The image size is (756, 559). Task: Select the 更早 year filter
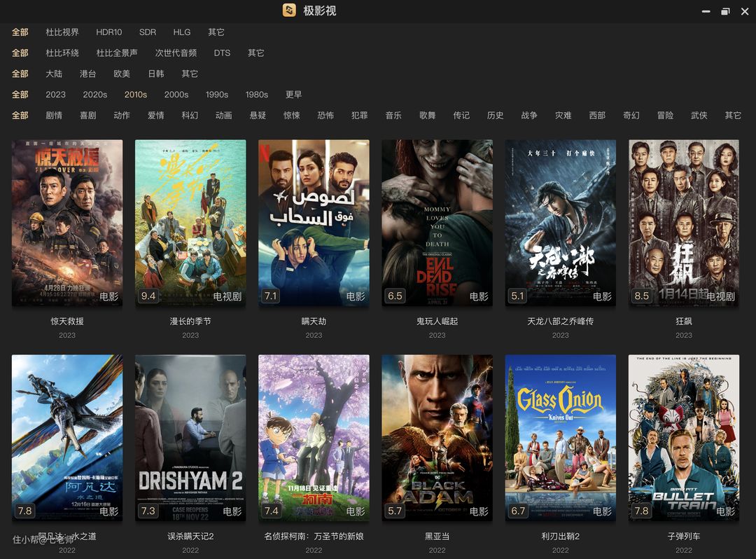(293, 95)
